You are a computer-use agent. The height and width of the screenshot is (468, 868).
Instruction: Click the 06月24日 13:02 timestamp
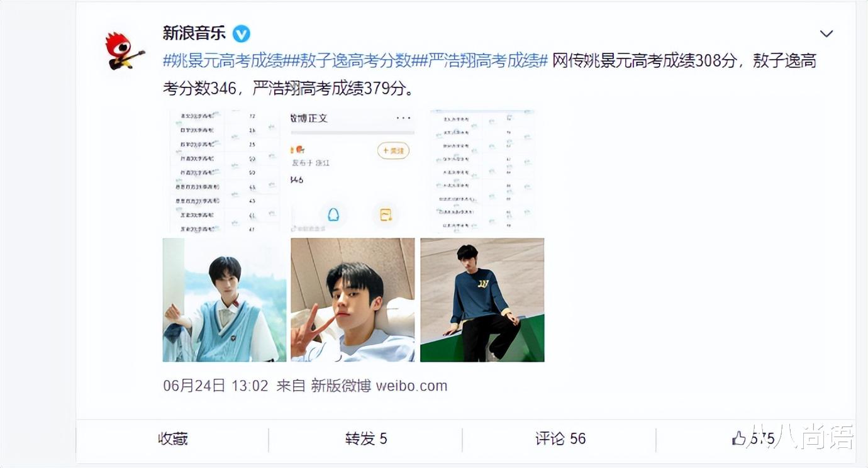pos(216,386)
